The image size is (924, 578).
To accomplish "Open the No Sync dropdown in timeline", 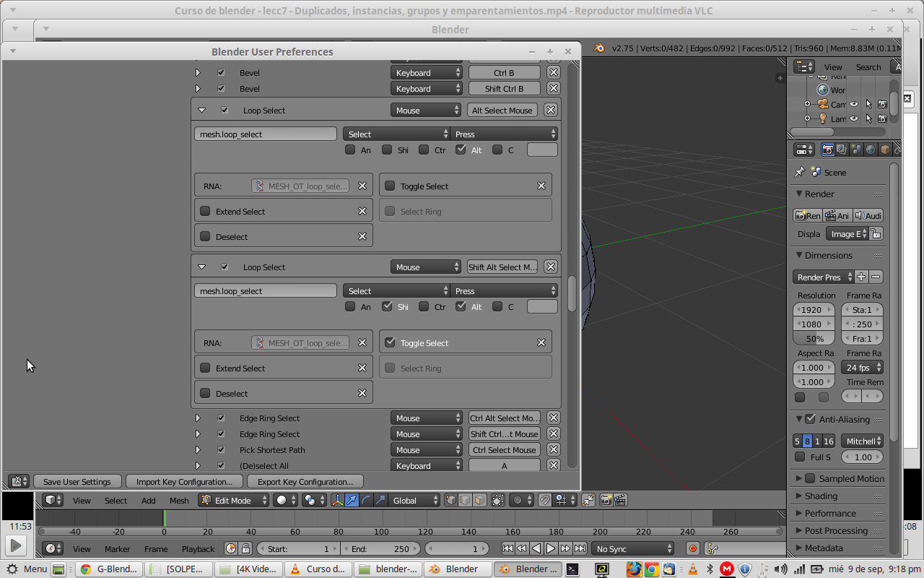I will (633, 549).
